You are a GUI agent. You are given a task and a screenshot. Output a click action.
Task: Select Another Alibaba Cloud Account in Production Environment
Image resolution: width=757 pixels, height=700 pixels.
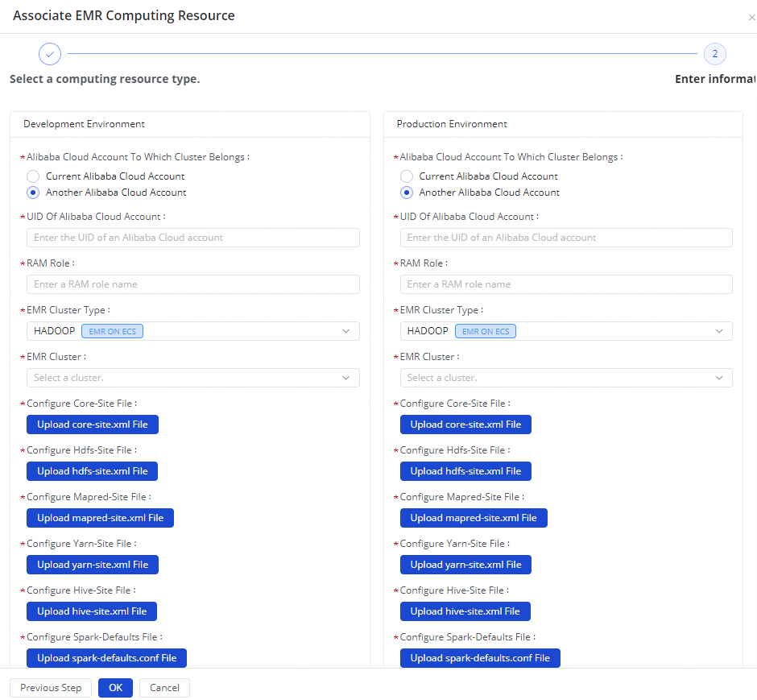[407, 193]
